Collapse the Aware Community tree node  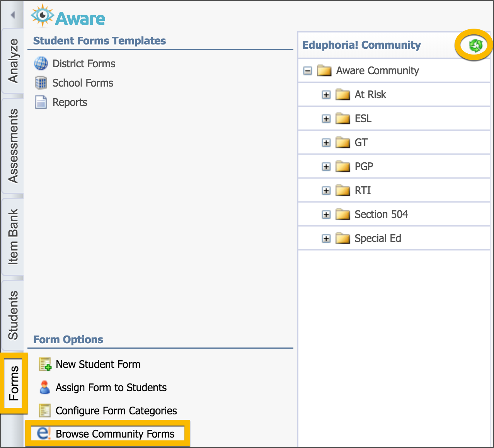[x=308, y=71]
